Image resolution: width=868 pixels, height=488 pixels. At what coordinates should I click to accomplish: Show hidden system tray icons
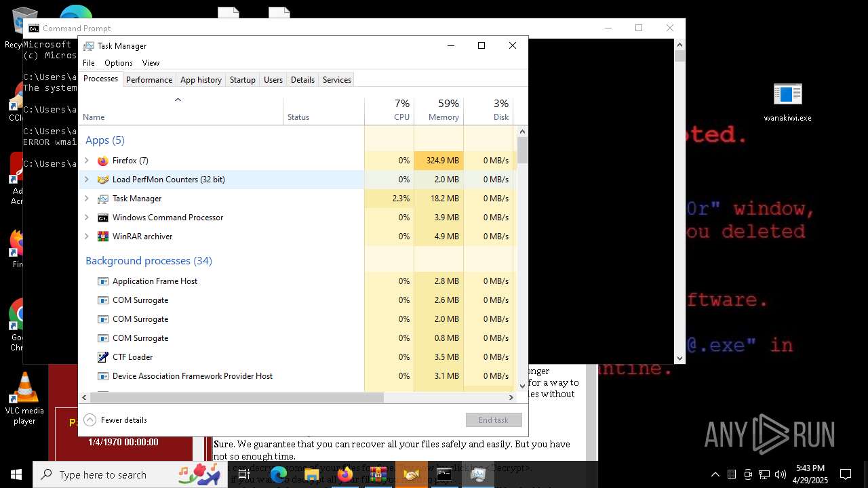pos(715,474)
